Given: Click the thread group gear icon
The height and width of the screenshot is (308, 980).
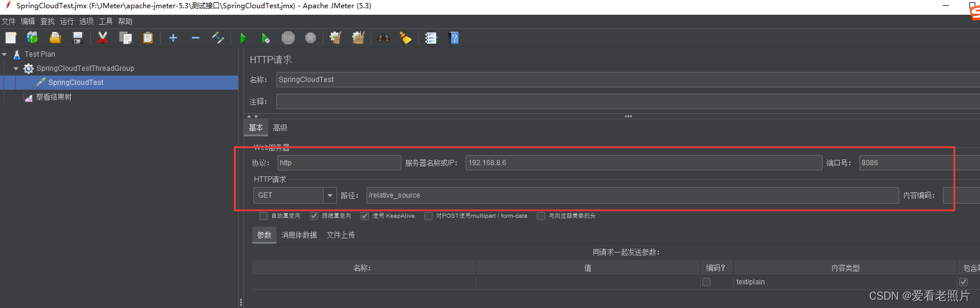Looking at the screenshot, I should tap(28, 68).
